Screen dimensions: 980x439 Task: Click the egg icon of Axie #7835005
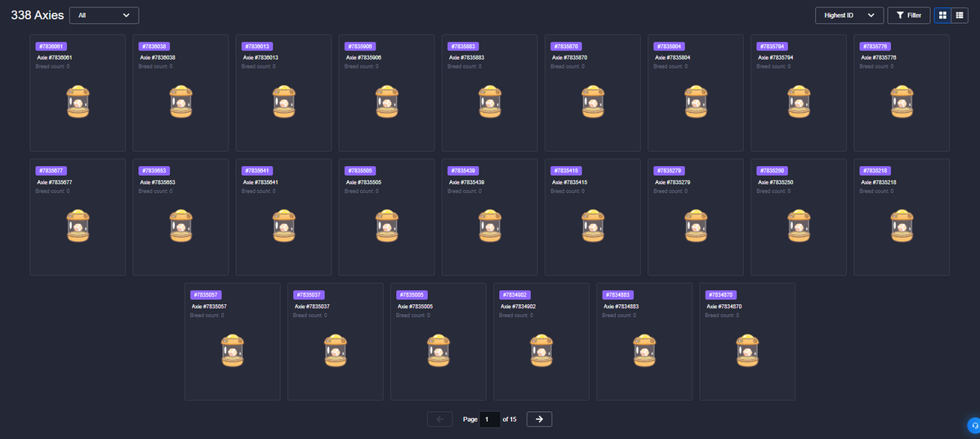[x=438, y=351]
